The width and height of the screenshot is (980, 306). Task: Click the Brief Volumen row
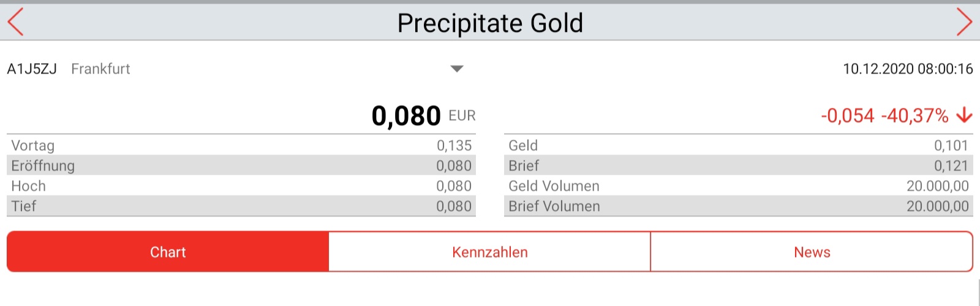tap(738, 206)
